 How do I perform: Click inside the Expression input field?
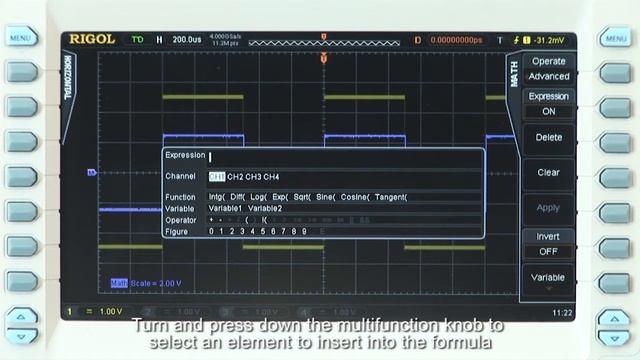pos(345,157)
